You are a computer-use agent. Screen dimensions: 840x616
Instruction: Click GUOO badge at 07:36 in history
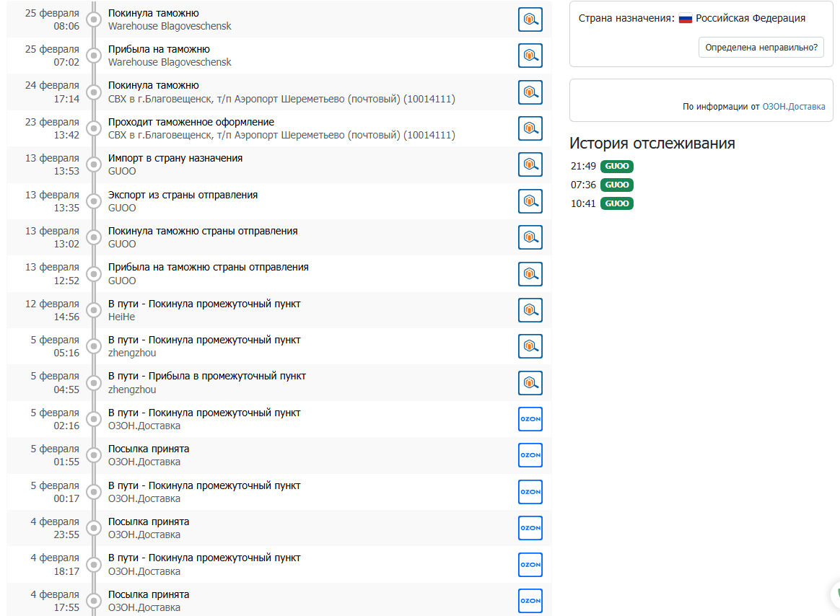pyautogui.click(x=617, y=185)
